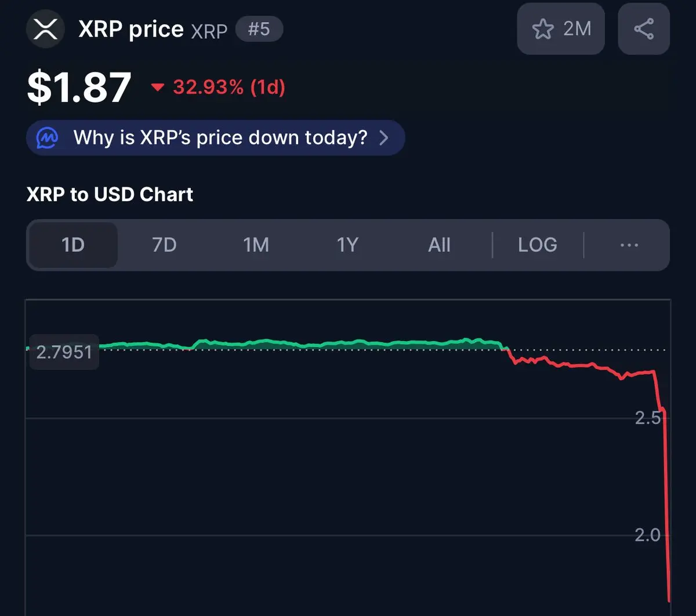Click the $1.87 current price
This screenshot has height=616, width=696.
(79, 88)
